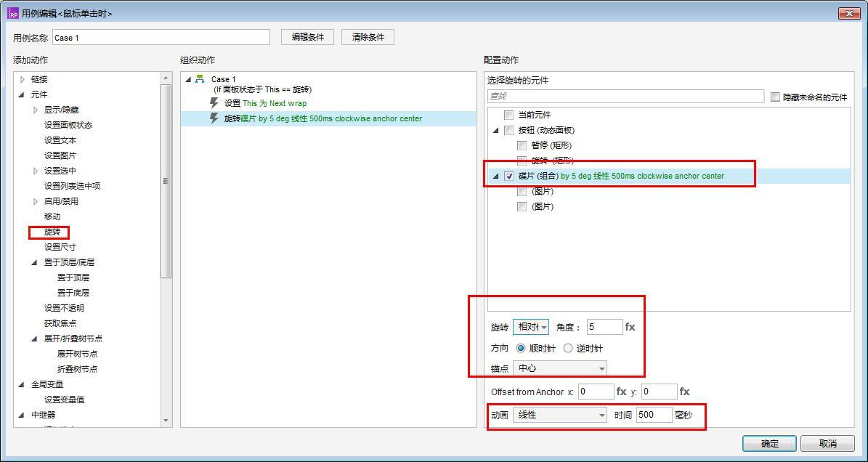
Task: Expand the 显示/隐藏 node
Action: pos(36,110)
